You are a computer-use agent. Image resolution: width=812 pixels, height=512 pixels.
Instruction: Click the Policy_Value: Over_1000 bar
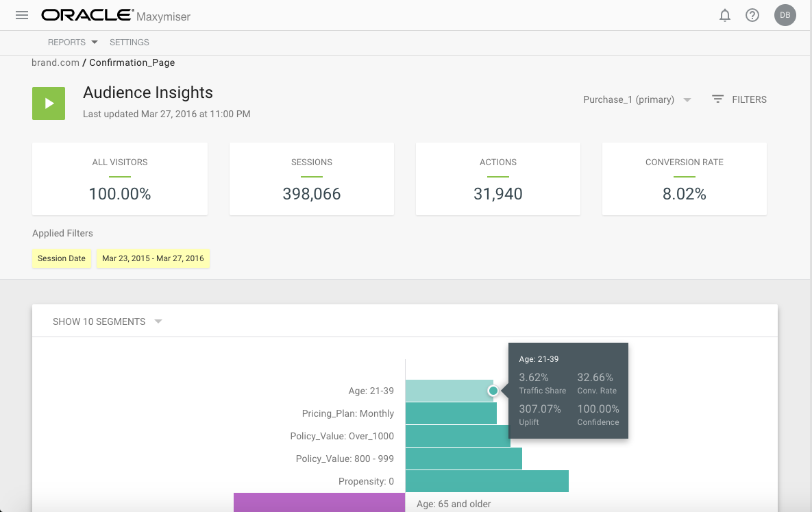458,436
